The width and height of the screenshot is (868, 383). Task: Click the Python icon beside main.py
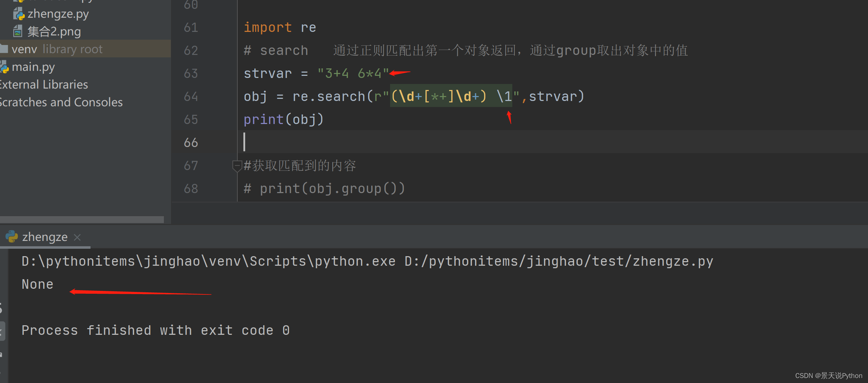pyautogui.click(x=4, y=67)
